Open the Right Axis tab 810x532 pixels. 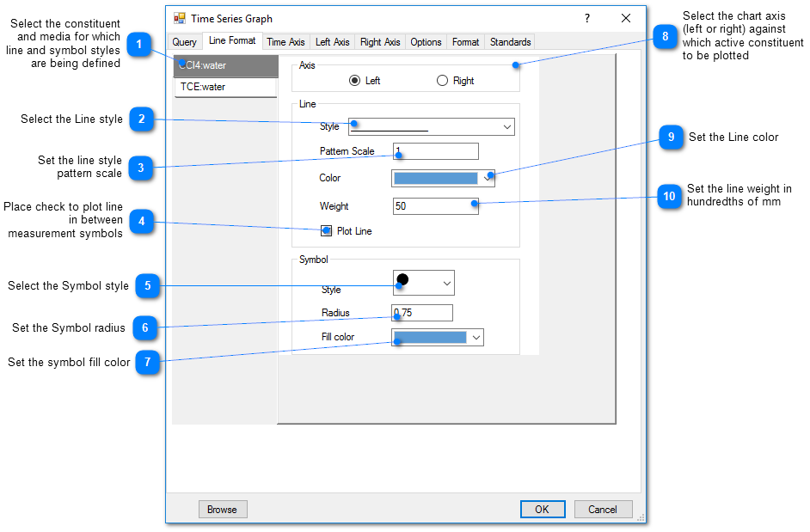pyautogui.click(x=380, y=42)
